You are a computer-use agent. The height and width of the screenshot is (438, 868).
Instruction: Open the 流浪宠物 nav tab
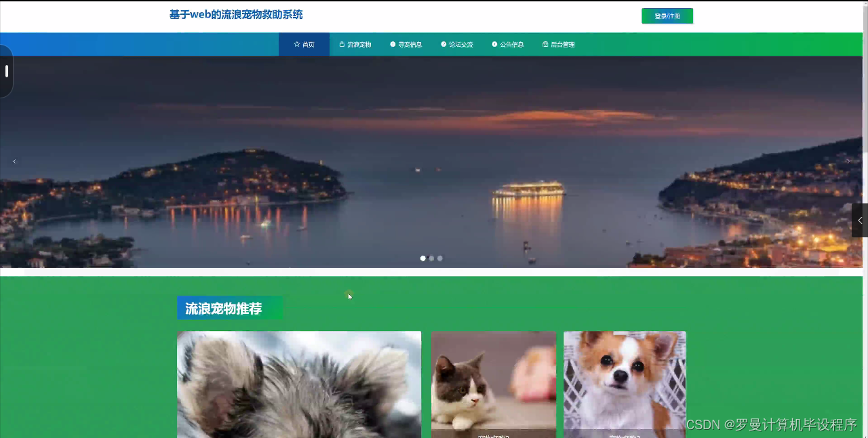coord(355,44)
